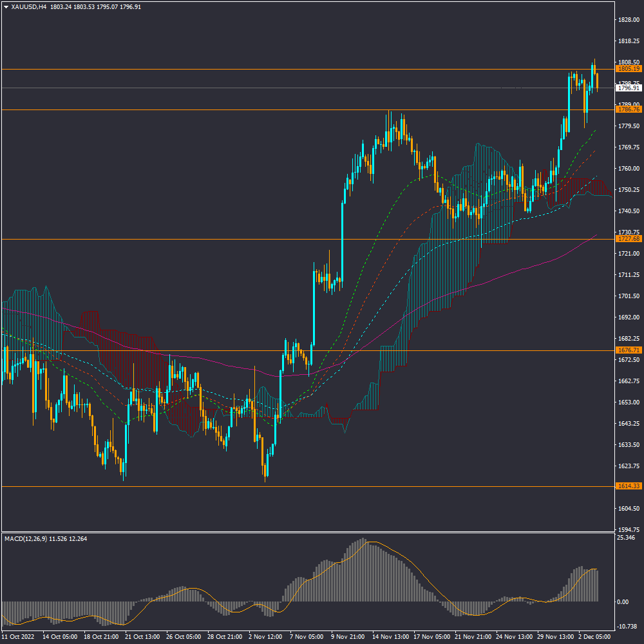Viewport: 644px width, 644px height.
Task: Click the 9 Nov 21:00 time label
Action: tap(346, 636)
